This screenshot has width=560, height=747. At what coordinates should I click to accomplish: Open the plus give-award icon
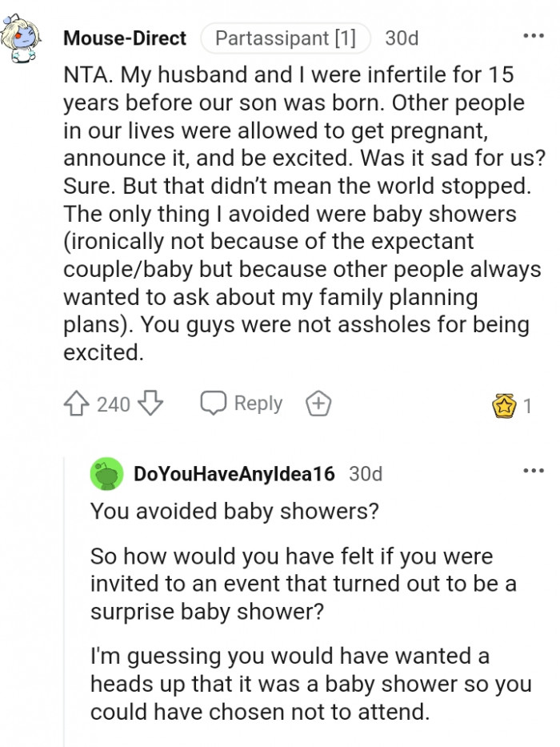coord(318,404)
